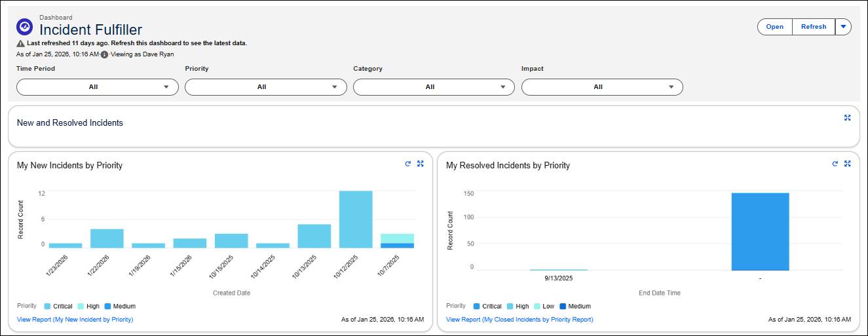Image resolution: width=868 pixels, height=336 pixels.
Task: Open the dropdown arrow next to Refresh
Action: 844,27
